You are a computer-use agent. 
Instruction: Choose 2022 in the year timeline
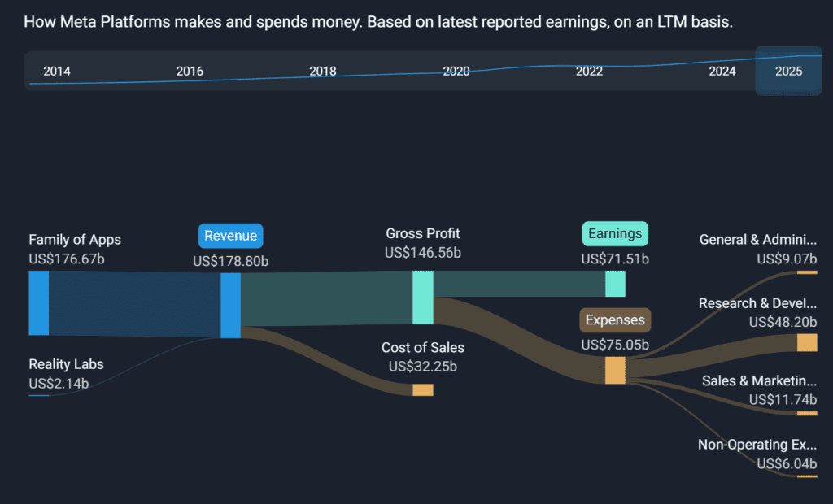click(x=589, y=72)
